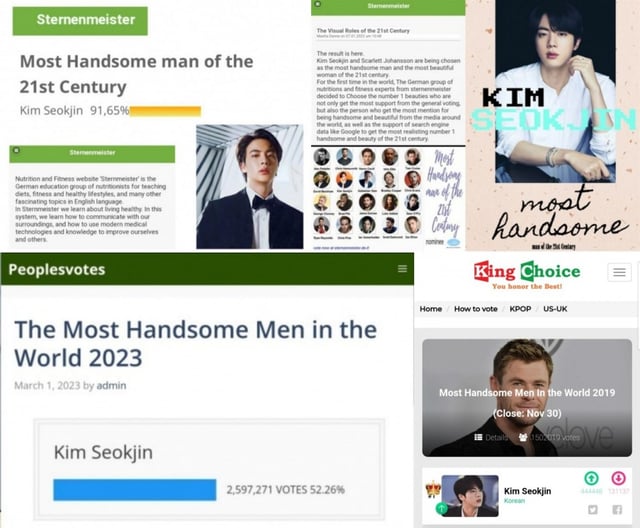The image size is (640, 528).
Task: Share Kim Seokjin entry on Twitter
Action: pos(593,509)
